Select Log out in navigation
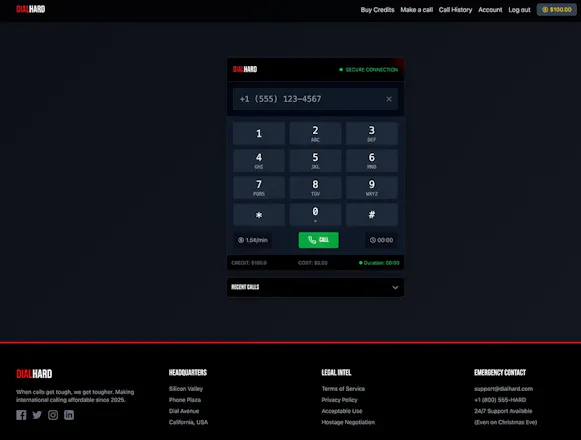Image resolution: width=581 pixels, height=440 pixels. [519, 10]
